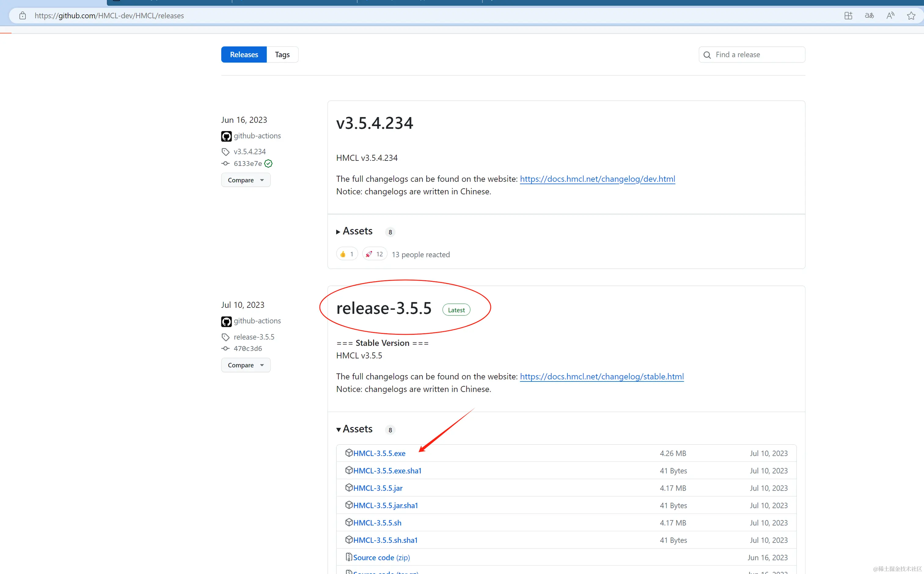Switch to the Tags tab
Viewport: 924px width, 574px height.
(282, 55)
